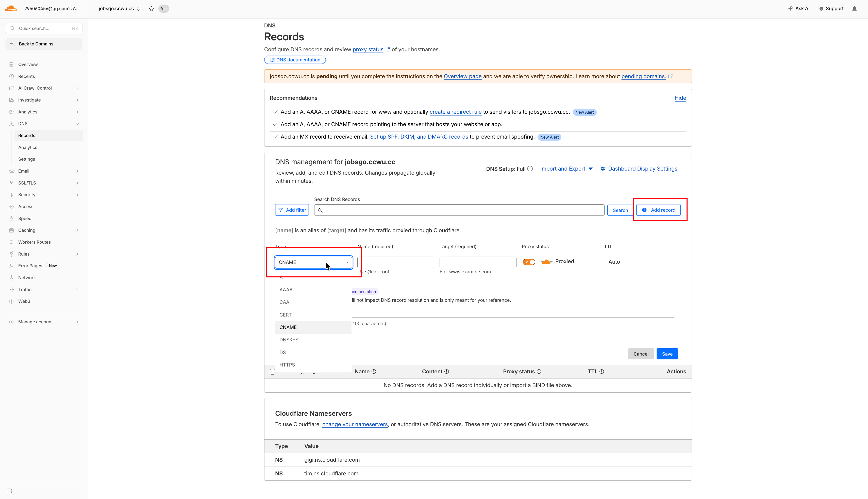Click the Back to Domains arrow button
This screenshot has height=499, width=868.
tap(44, 44)
